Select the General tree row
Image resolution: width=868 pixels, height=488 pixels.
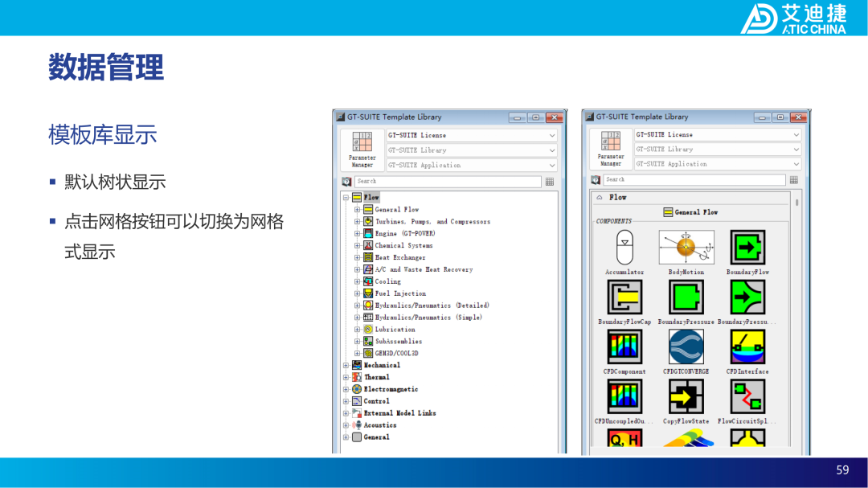coord(371,437)
